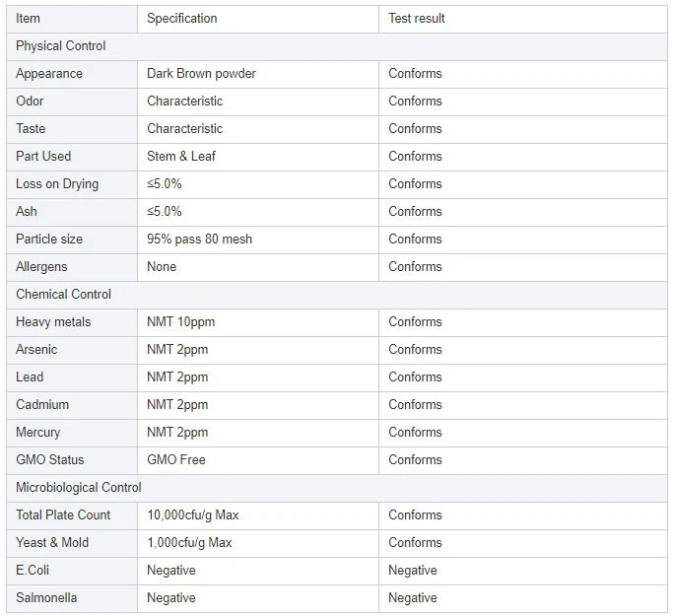Click the 'Cadmium' item cell
This screenshot has width=673, height=616.
tap(42, 404)
